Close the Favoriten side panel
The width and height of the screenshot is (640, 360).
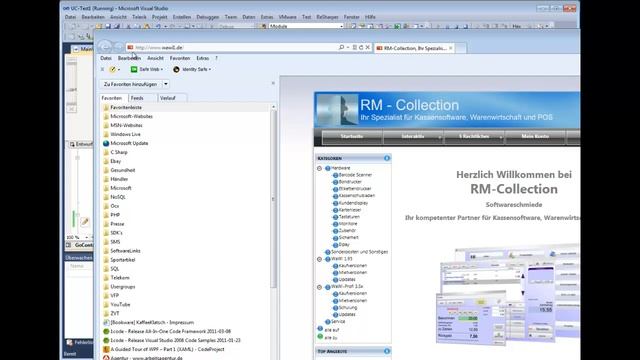(x=273, y=83)
